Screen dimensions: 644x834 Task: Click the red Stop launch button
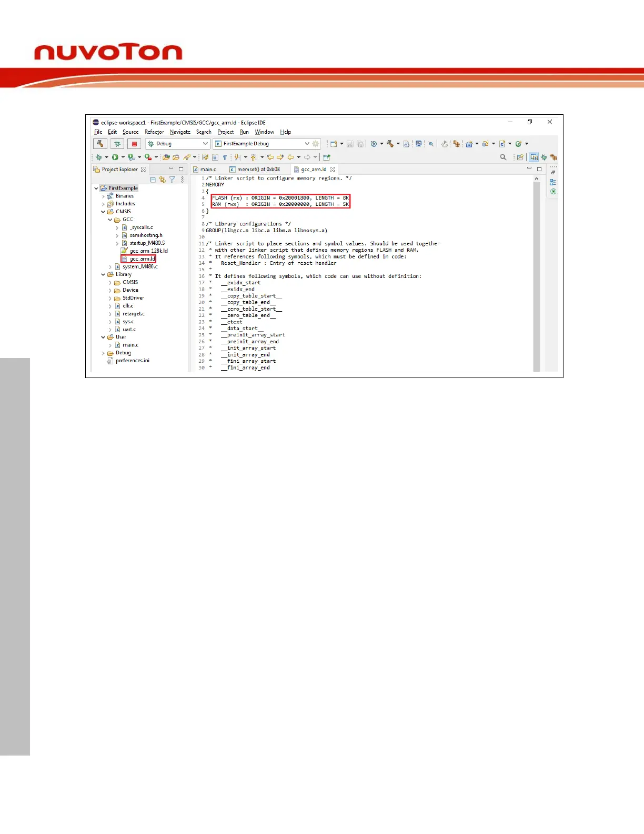pos(134,144)
